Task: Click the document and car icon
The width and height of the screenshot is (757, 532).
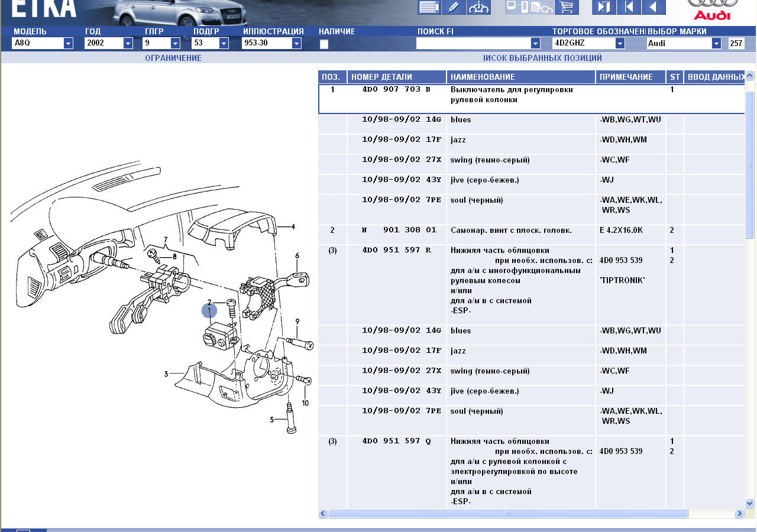Action: [542, 7]
